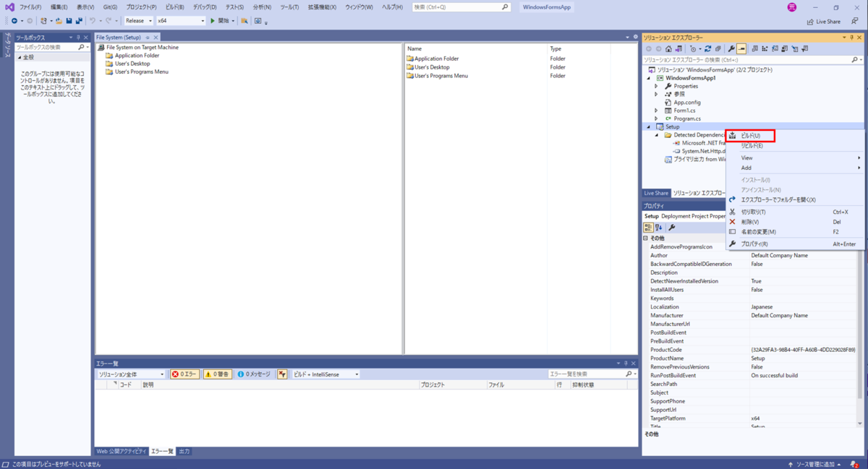Image resolution: width=868 pixels, height=469 pixels.
Task: Expand the Form1.cs node
Action: tap(657, 111)
